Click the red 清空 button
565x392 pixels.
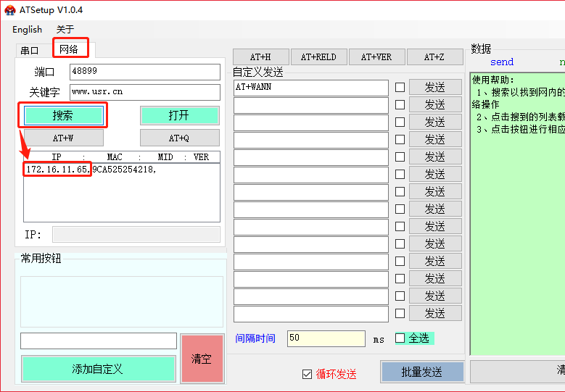(x=202, y=359)
